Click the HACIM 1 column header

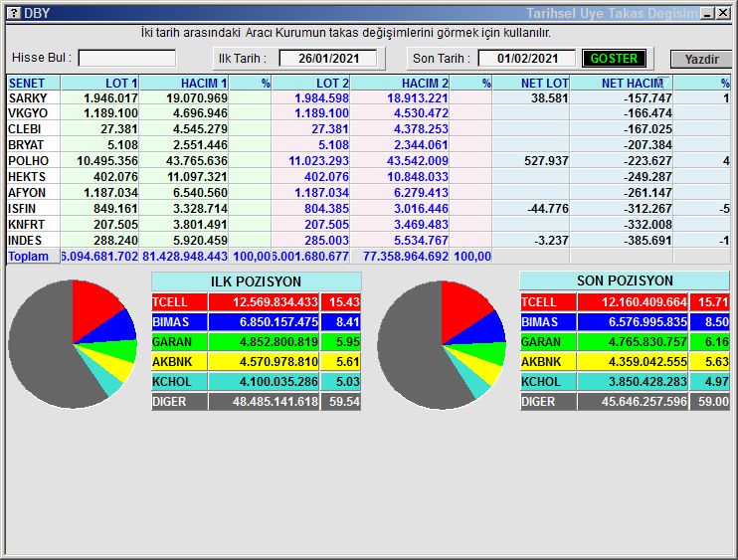pos(185,84)
